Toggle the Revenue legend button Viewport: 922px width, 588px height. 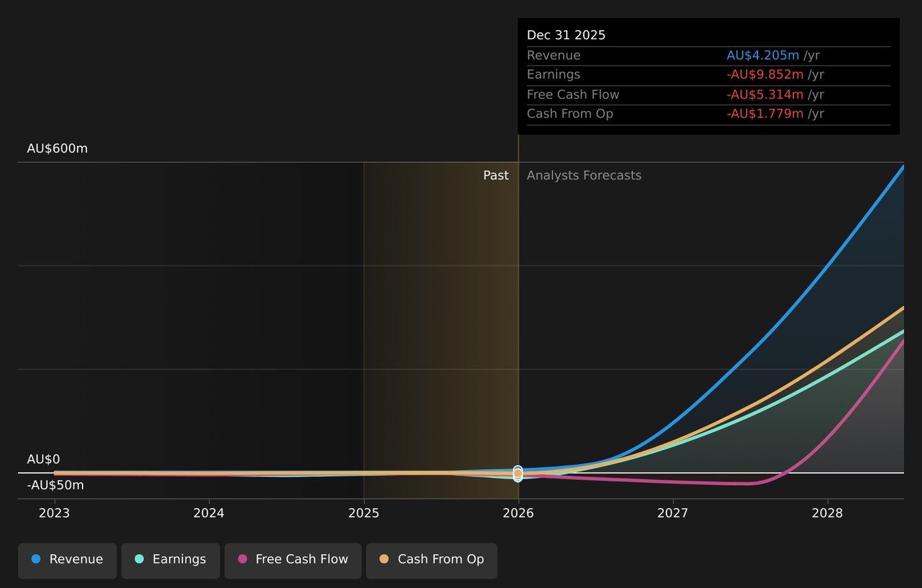point(67,560)
